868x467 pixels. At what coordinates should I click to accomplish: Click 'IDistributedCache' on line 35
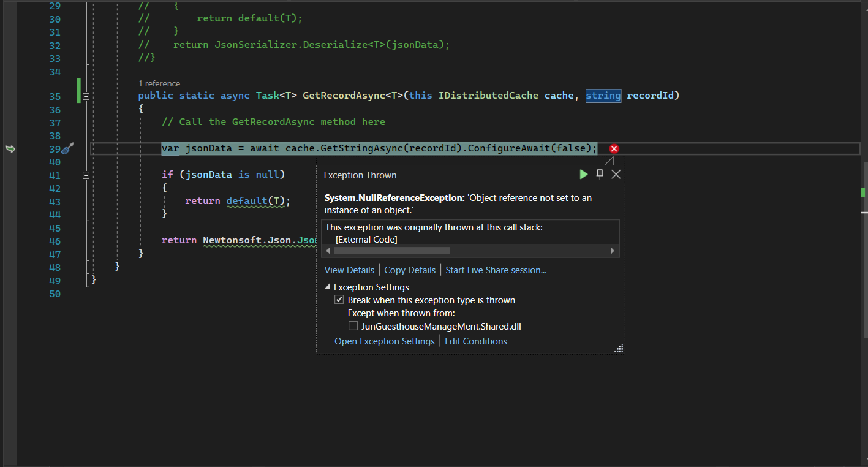click(x=488, y=96)
